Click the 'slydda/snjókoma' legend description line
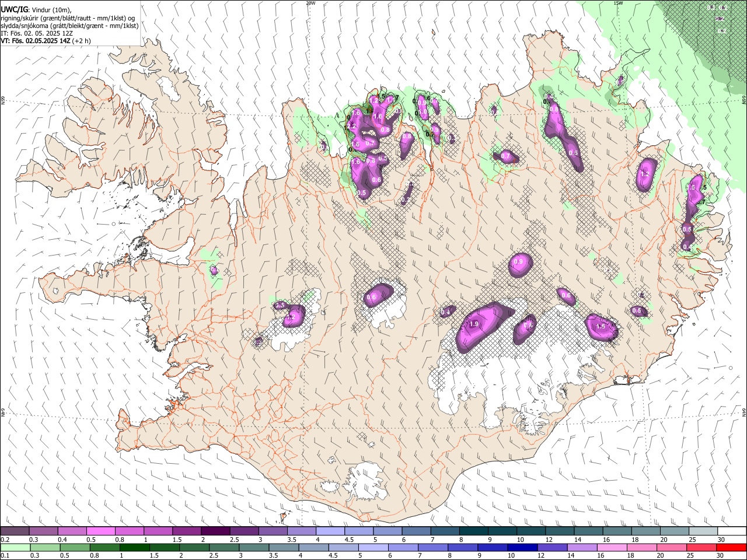The width and height of the screenshot is (747, 560). click(69, 26)
